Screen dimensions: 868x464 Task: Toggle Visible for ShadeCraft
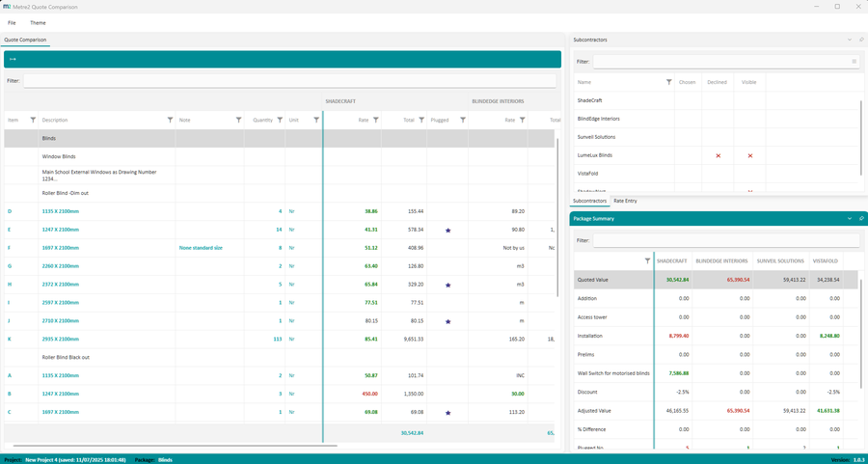pos(750,100)
